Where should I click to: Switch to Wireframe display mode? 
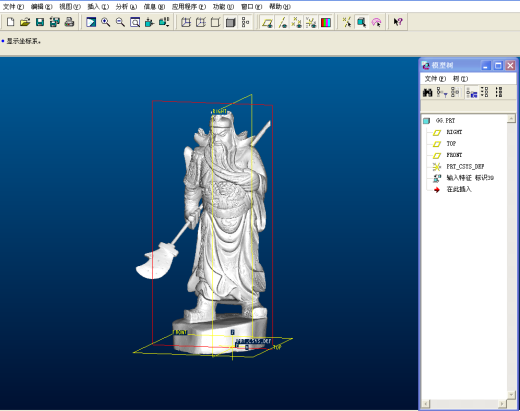(x=186, y=22)
